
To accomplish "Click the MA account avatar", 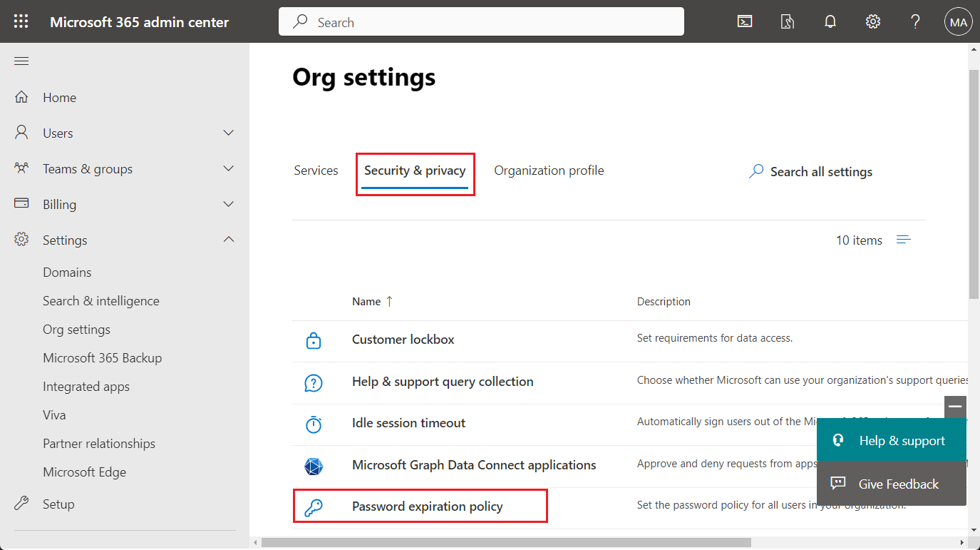I will pyautogui.click(x=958, y=21).
